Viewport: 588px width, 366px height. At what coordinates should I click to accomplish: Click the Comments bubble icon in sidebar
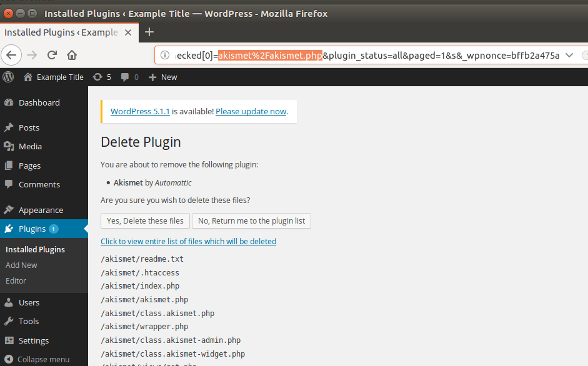[9, 184]
